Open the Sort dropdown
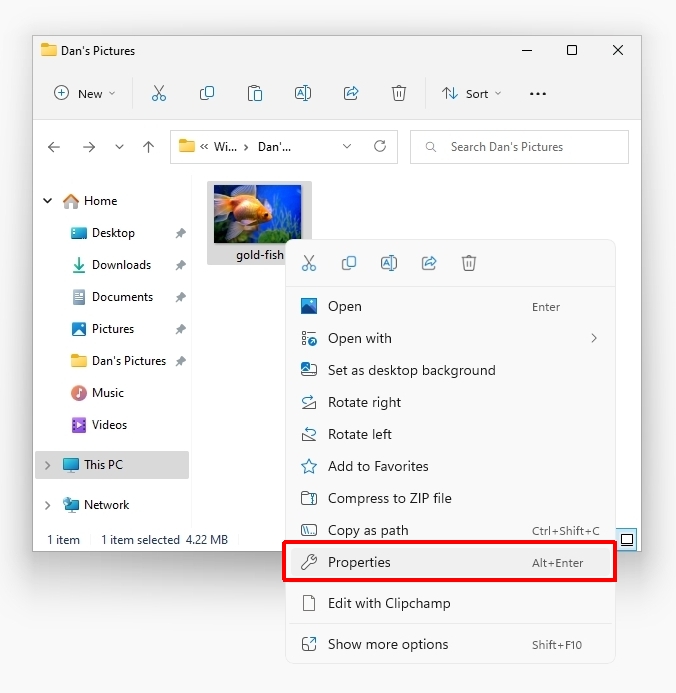Image resolution: width=676 pixels, height=693 pixels. [472, 93]
